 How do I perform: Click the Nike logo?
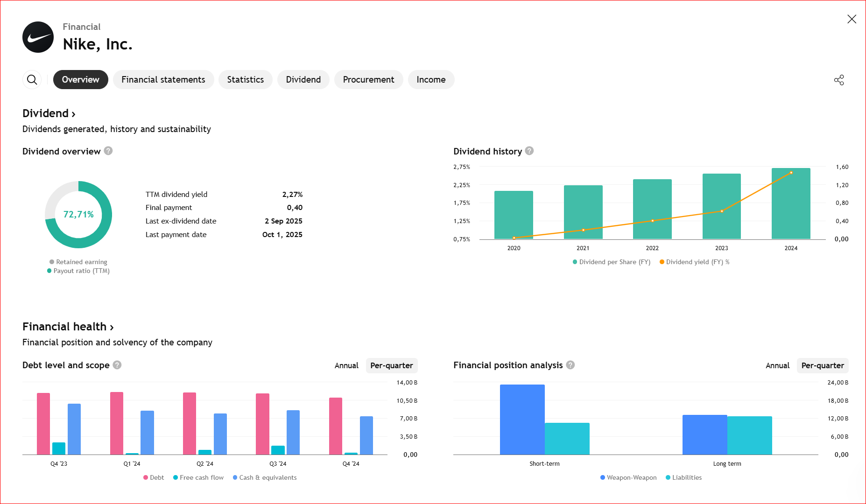click(38, 37)
